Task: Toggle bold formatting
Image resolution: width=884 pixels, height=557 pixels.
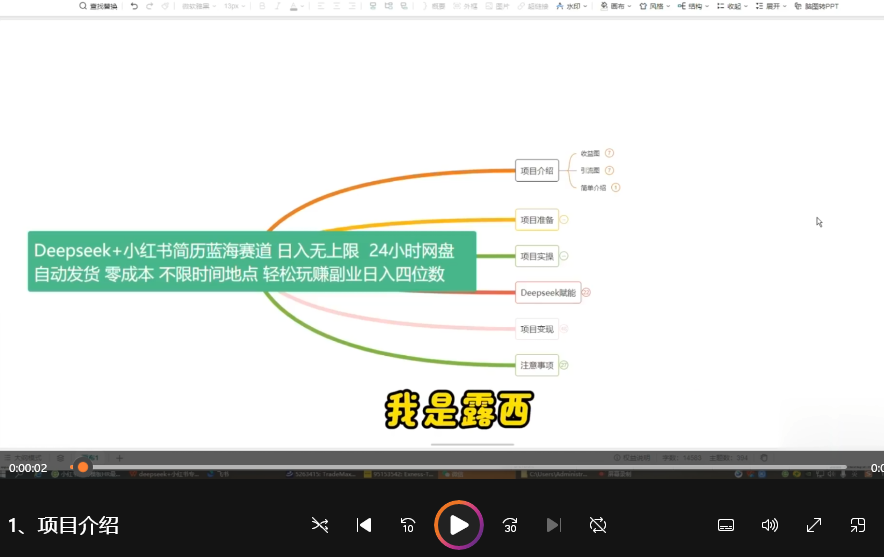Action: click(x=262, y=6)
